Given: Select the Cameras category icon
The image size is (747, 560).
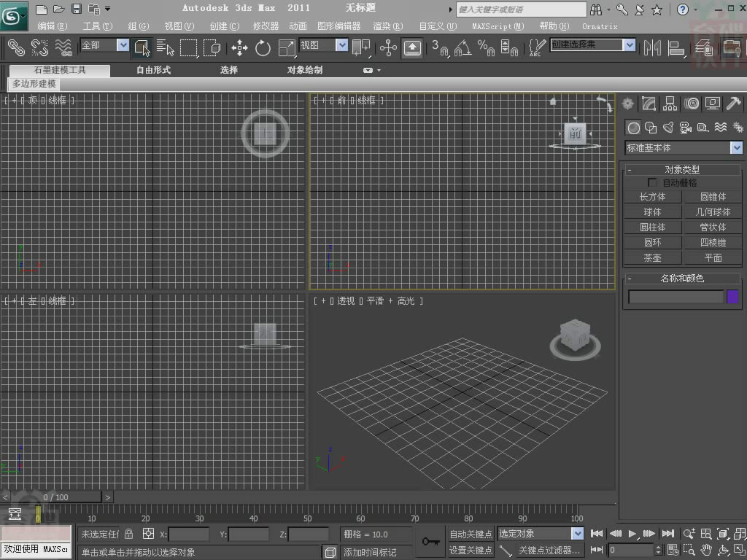Looking at the screenshot, I should pyautogui.click(x=686, y=127).
